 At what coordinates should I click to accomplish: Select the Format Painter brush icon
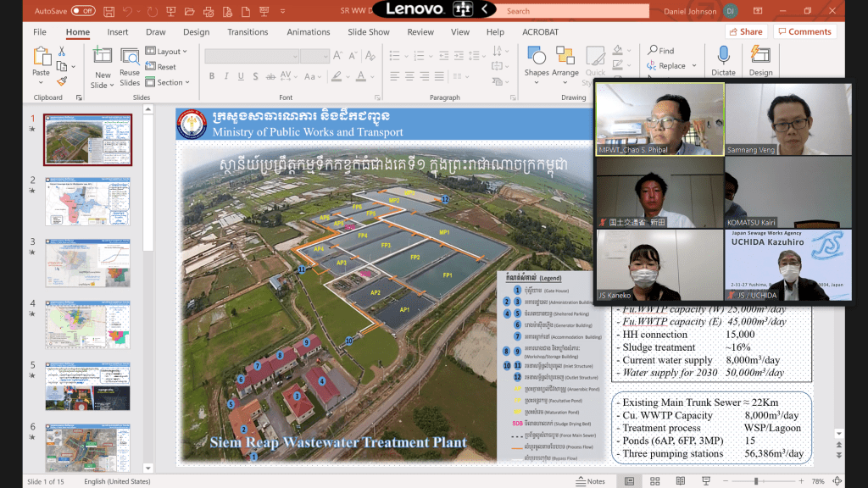click(62, 81)
